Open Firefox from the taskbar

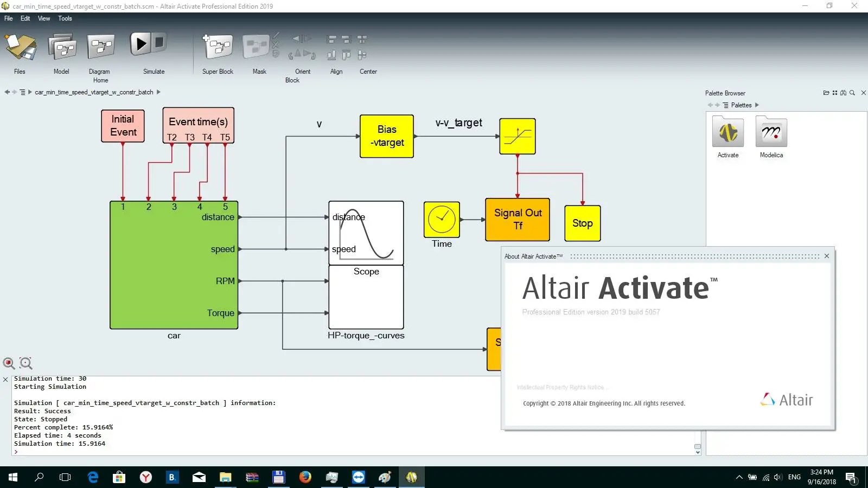(x=305, y=477)
